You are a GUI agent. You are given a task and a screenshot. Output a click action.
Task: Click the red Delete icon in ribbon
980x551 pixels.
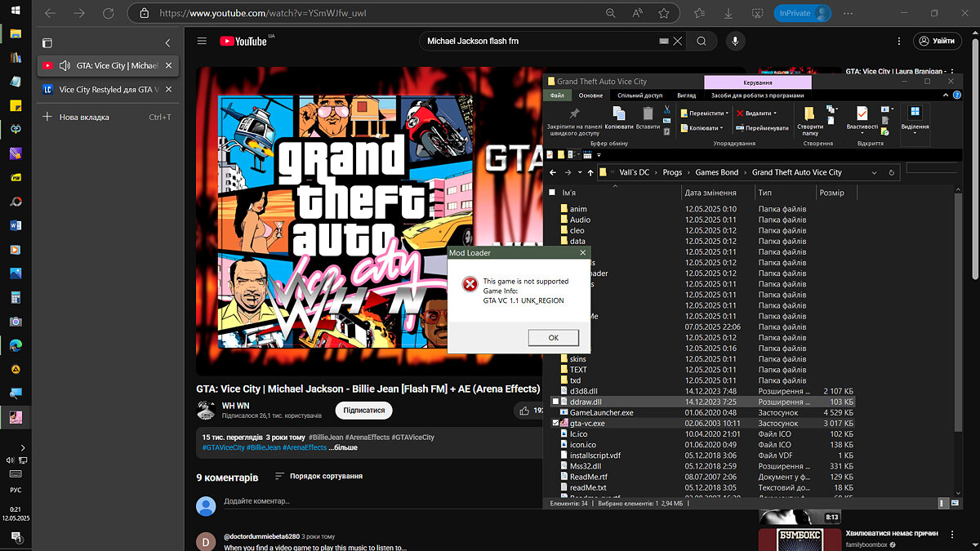coord(741,113)
